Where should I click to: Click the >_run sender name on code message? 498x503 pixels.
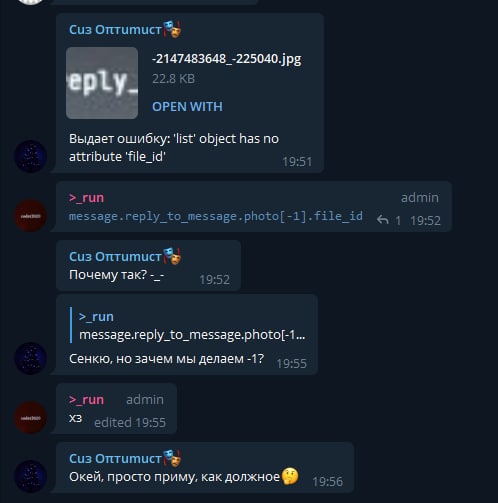coord(86,198)
